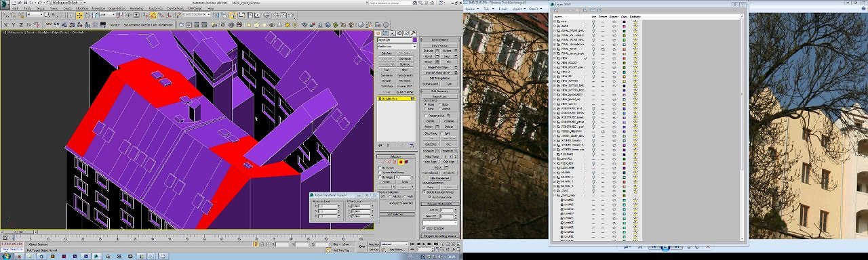Click the color swatch of ZALOHY_3 layer
This screenshot has width=868, height=260.
tap(624, 182)
